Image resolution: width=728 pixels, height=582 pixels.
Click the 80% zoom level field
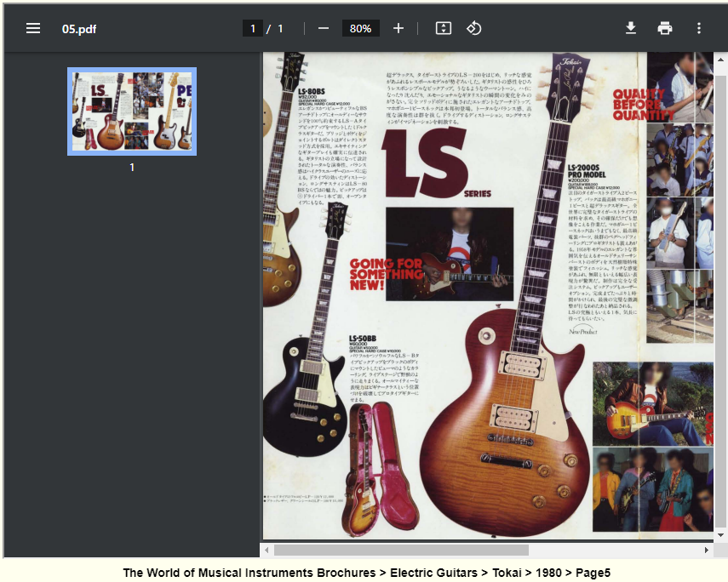point(361,28)
